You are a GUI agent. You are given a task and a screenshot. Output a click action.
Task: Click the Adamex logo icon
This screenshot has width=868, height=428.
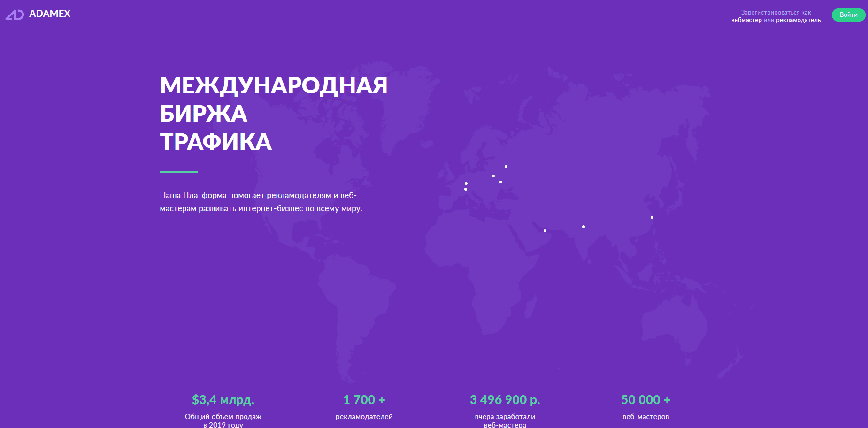(x=15, y=15)
